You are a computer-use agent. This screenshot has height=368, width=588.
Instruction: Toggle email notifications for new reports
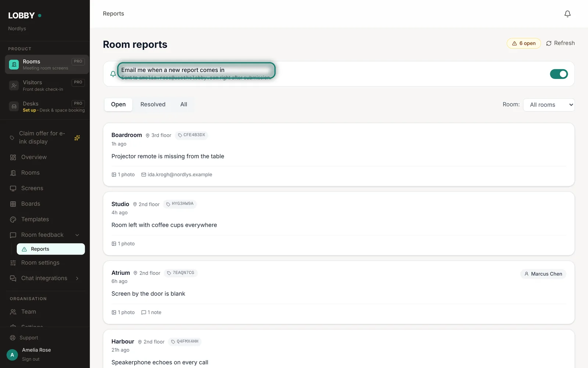(559, 74)
